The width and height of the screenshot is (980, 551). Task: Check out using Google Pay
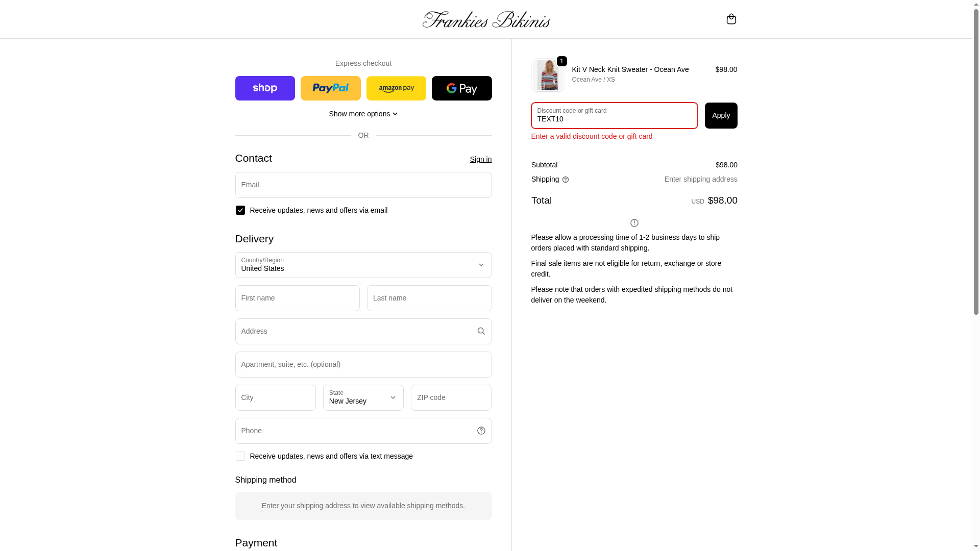click(462, 88)
